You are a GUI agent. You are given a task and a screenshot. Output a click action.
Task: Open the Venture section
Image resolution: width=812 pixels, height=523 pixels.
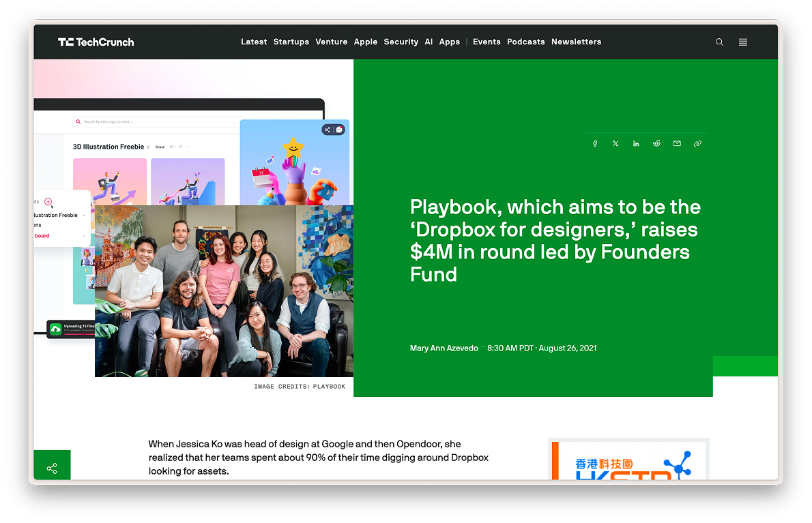(x=332, y=42)
